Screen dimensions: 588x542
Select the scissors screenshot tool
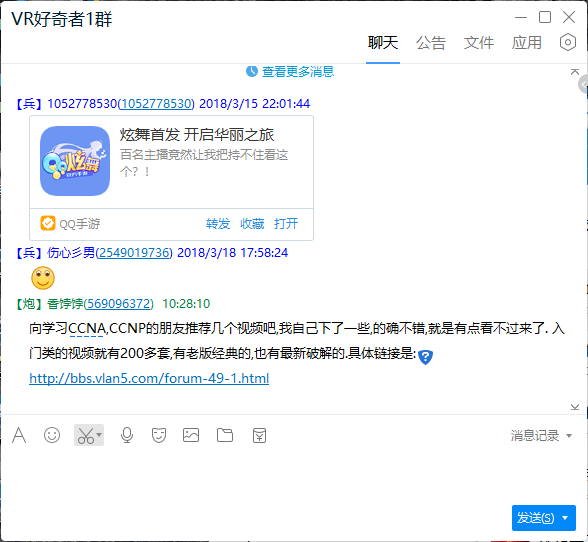[x=86, y=435]
